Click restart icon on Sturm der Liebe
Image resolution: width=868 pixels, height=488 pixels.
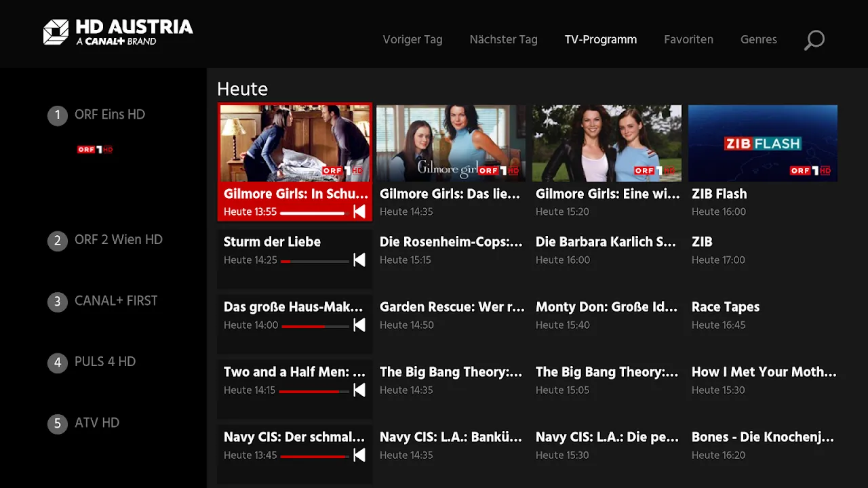pyautogui.click(x=359, y=260)
